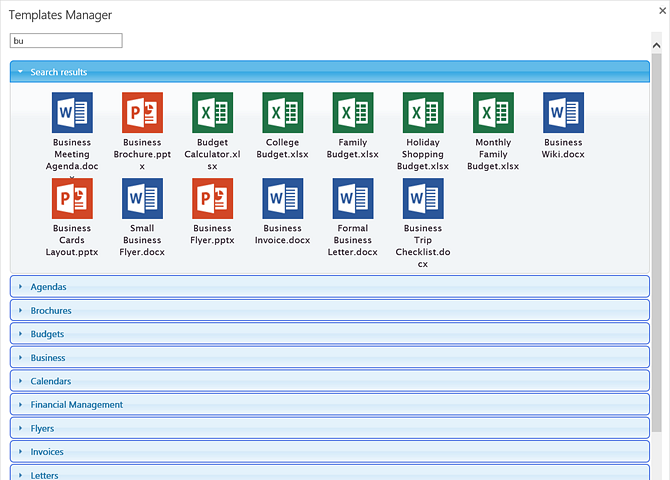Screen dimensions: 670x480
Task: Click the 'Monthly Family Budget.xlsx' file name
Action: click(x=493, y=154)
